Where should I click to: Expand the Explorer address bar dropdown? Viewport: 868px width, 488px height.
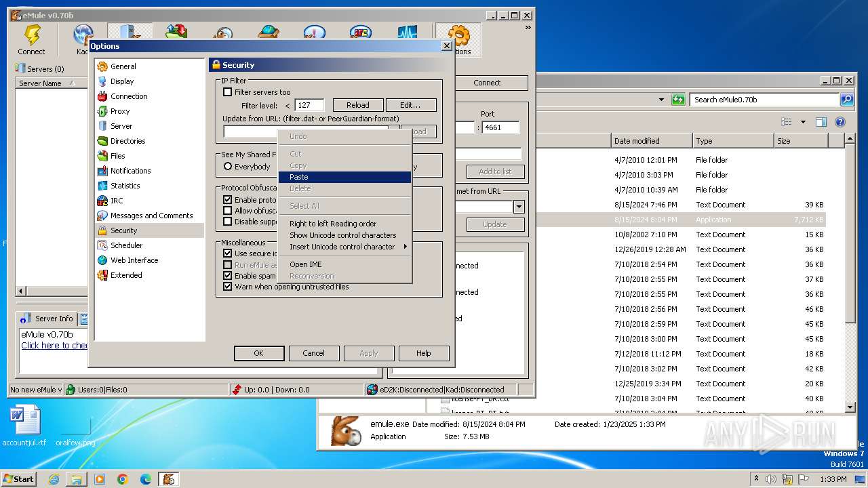[662, 100]
